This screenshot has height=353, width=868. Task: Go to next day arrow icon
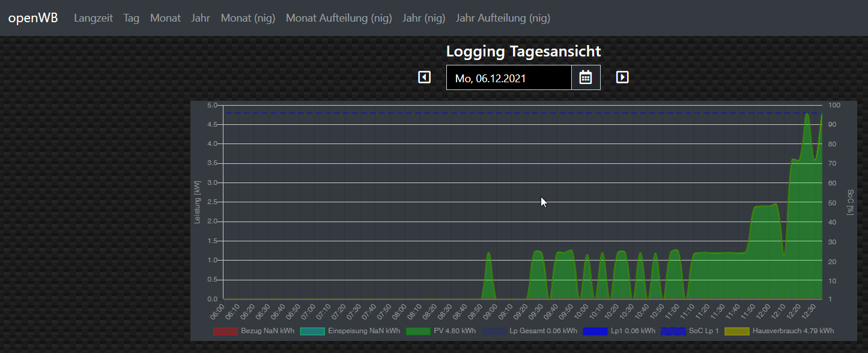click(622, 77)
